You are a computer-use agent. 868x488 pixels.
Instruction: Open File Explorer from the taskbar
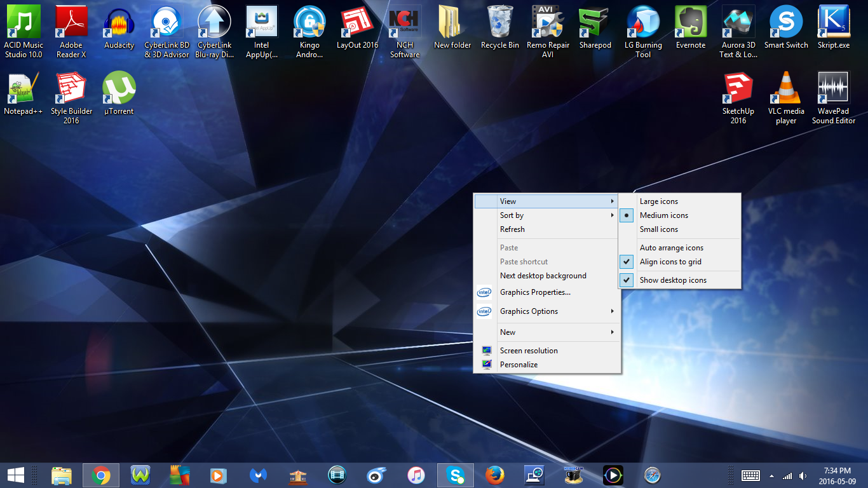click(x=62, y=475)
